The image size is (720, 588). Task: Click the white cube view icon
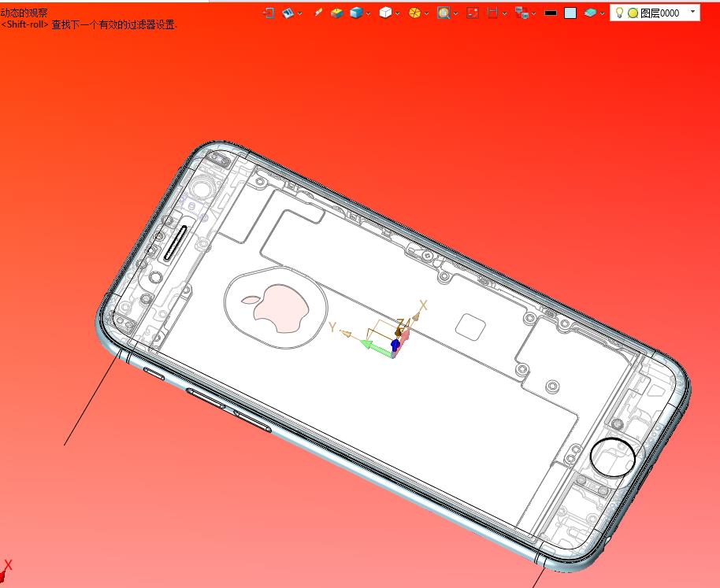(x=385, y=13)
